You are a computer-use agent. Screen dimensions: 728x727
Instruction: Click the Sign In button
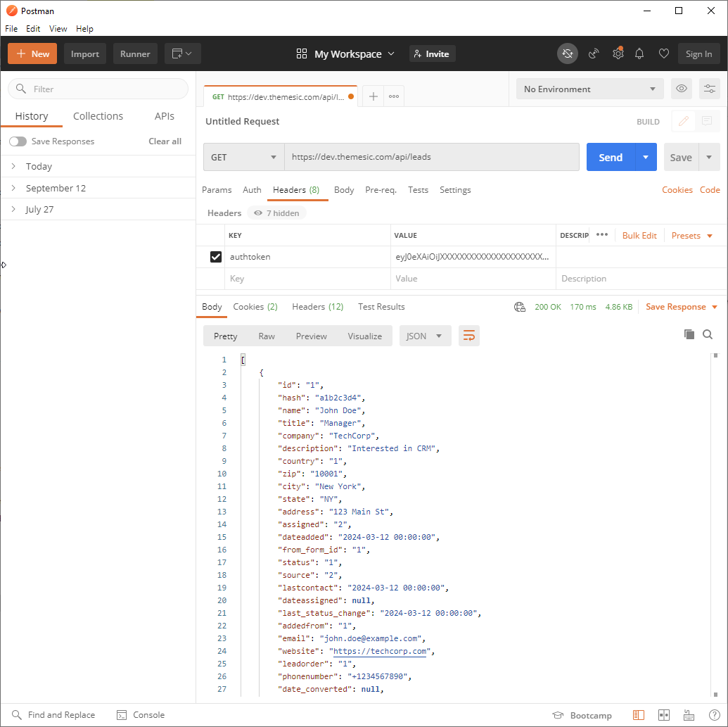pyautogui.click(x=698, y=54)
